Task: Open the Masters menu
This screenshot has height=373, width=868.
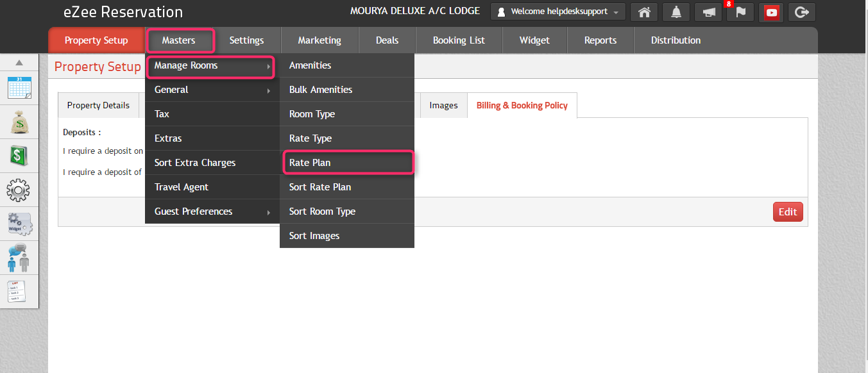Action: pyautogui.click(x=179, y=40)
